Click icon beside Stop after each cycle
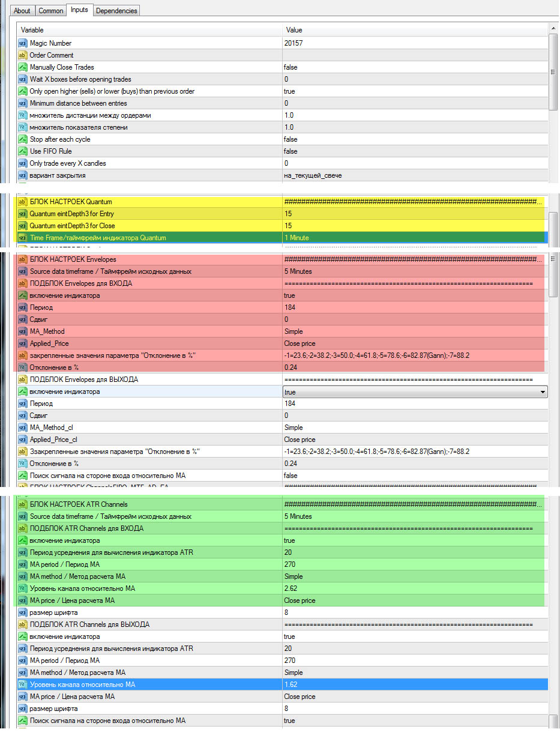 (x=23, y=139)
